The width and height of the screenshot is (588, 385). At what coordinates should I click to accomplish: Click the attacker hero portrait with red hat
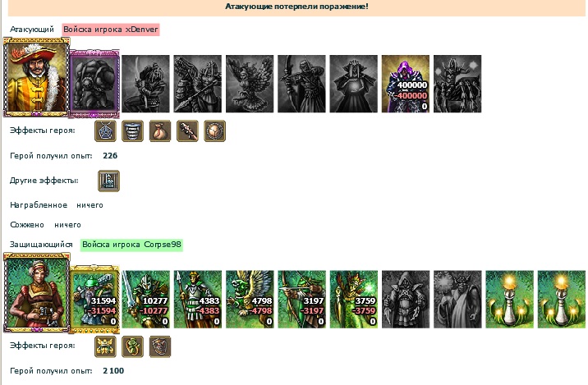[x=36, y=78]
